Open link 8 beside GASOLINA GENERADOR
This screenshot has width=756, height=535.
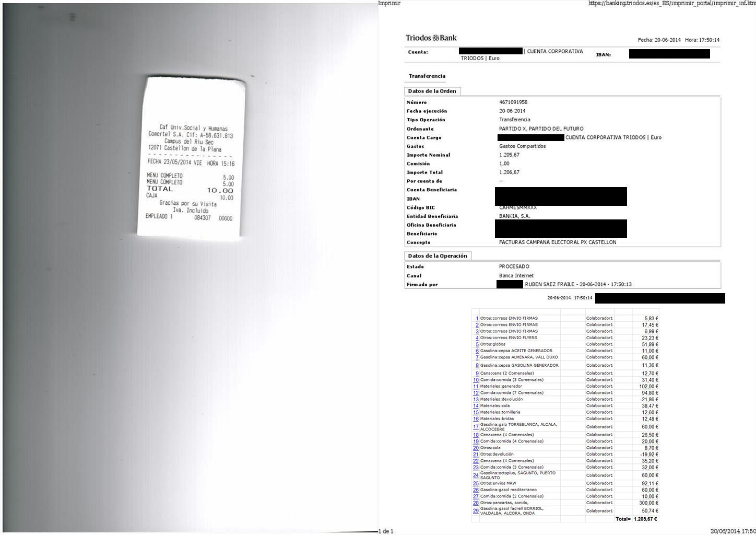477,365
